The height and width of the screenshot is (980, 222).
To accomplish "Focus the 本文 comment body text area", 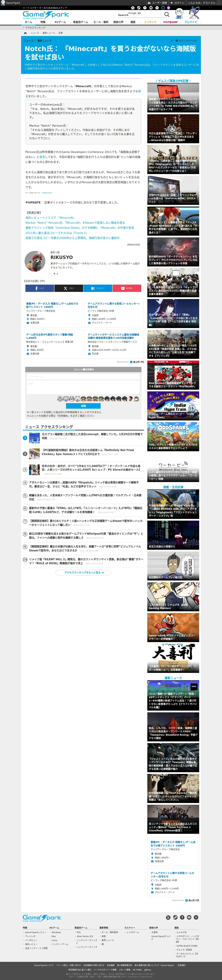I will [x=83, y=387].
